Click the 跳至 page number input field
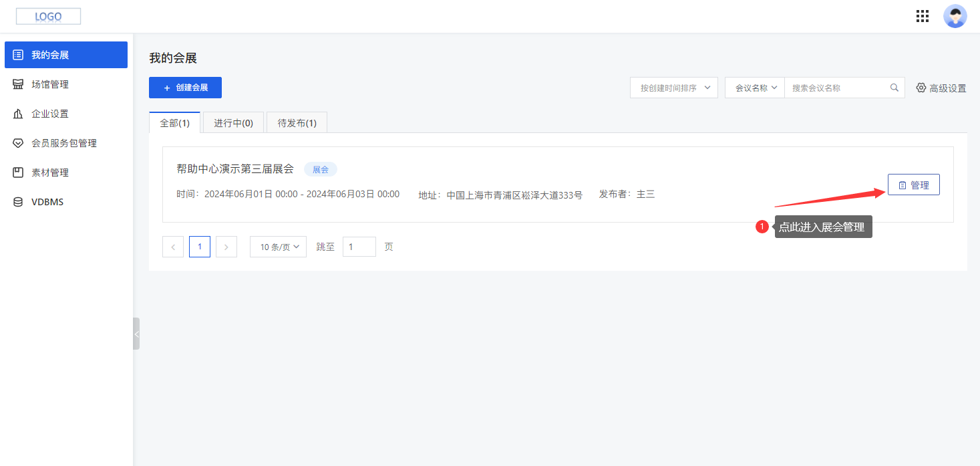This screenshot has height=466, width=980. (359, 246)
